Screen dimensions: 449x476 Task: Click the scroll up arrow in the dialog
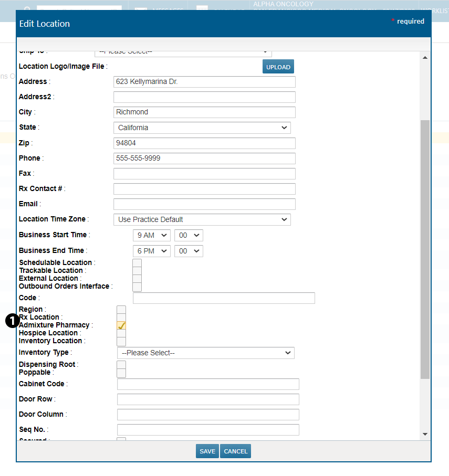coord(425,57)
